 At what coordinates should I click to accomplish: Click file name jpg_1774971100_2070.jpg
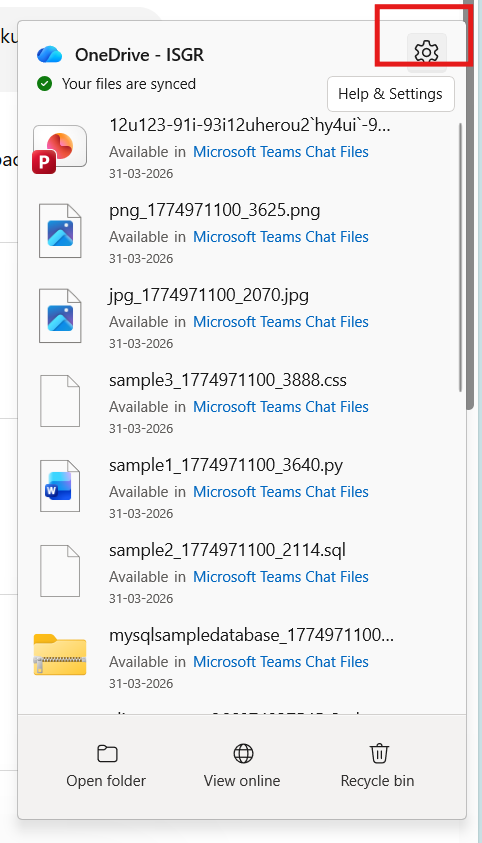pos(208,295)
